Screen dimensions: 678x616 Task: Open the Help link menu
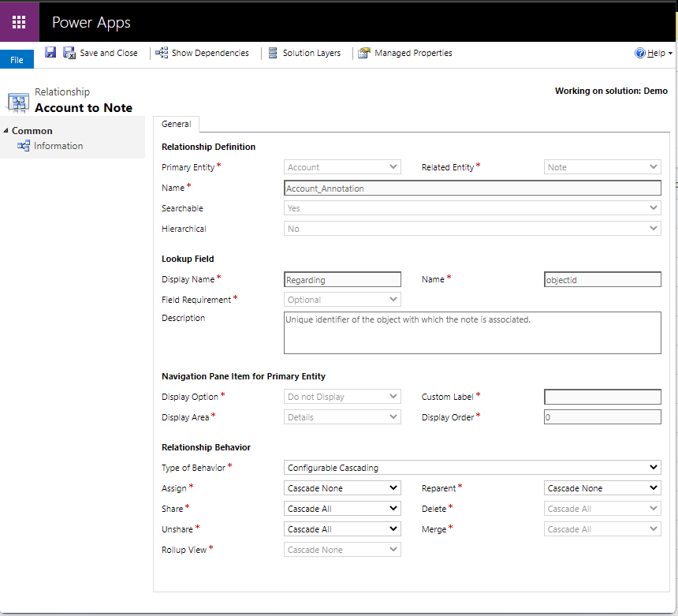(656, 53)
